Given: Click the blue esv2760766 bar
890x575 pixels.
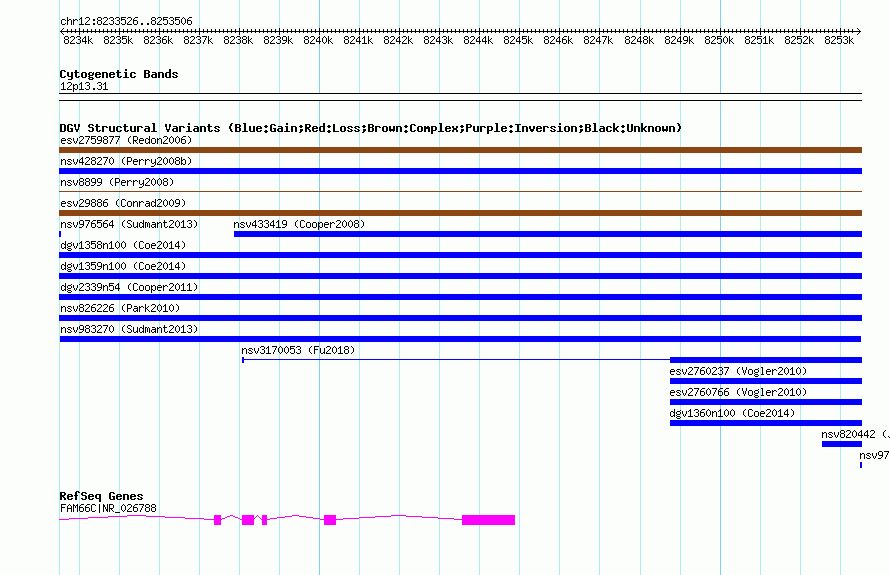Looking at the screenshot, I should pyautogui.click(x=766, y=402).
